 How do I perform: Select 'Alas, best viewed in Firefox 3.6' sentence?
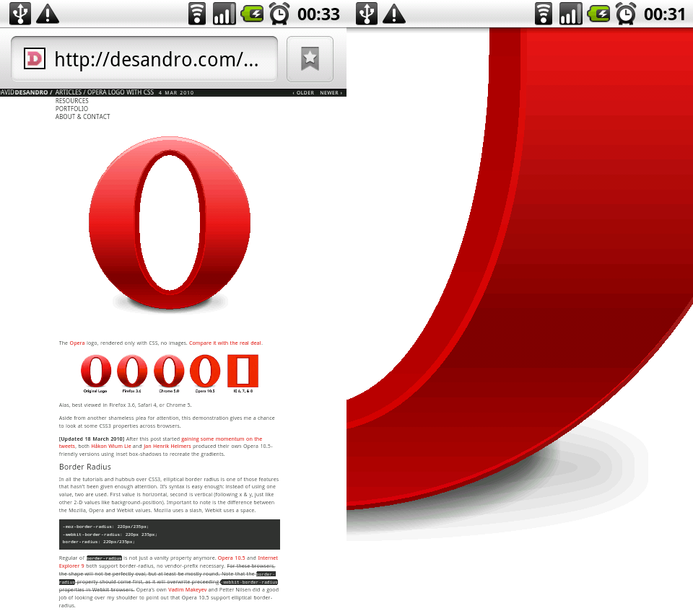point(125,405)
